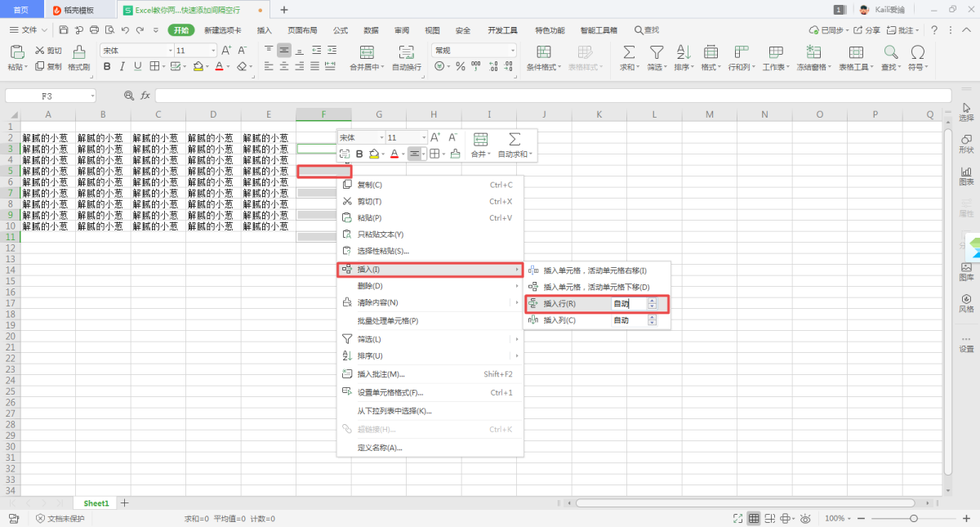Click the 分享 share button at top right
Screen dimensions: 980x527
pos(867,30)
